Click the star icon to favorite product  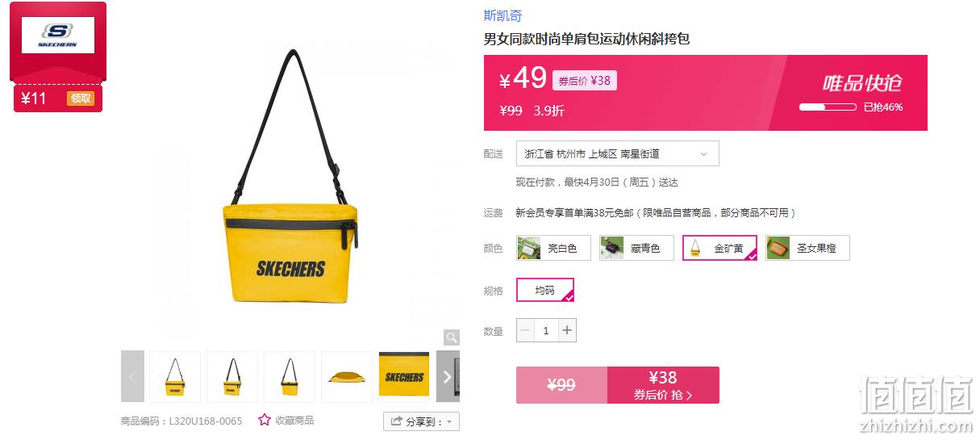tap(265, 420)
